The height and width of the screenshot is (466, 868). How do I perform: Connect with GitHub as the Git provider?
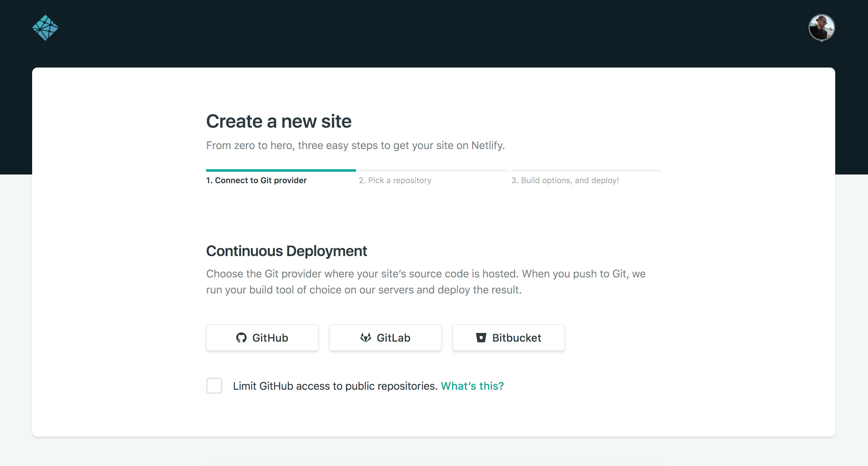click(x=262, y=337)
